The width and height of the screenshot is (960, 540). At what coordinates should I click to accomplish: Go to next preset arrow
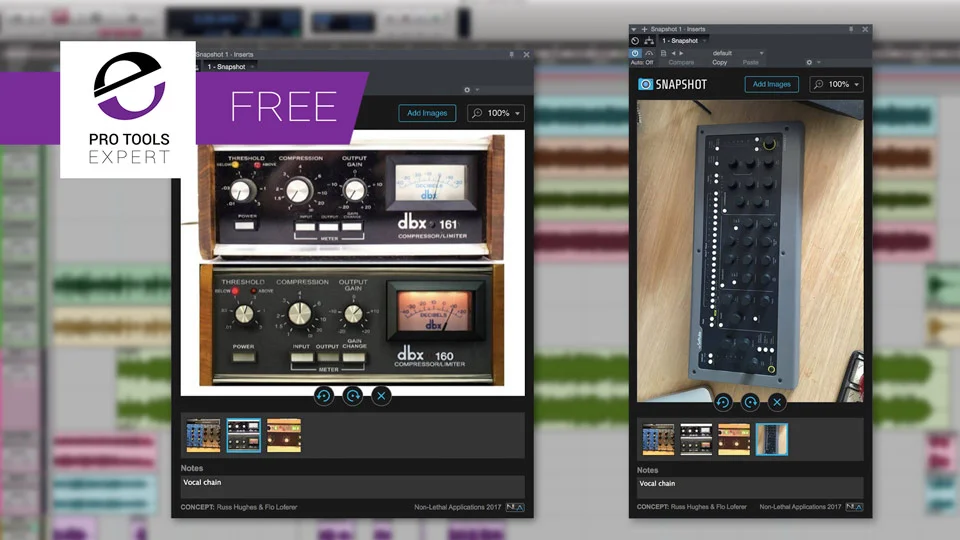click(681, 53)
